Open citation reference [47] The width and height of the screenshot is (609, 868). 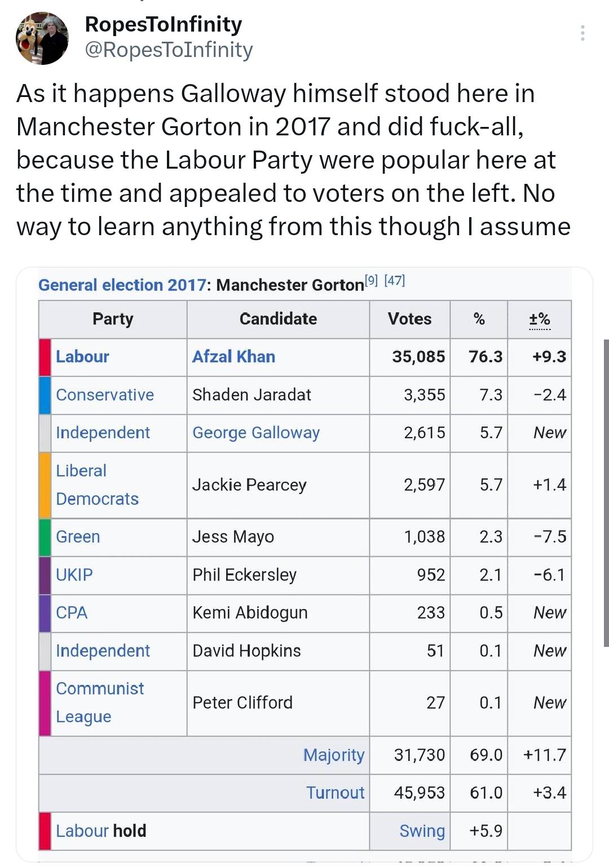tap(395, 280)
